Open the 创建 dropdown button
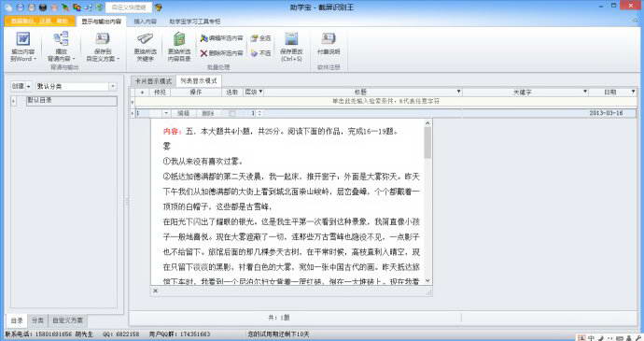 click(x=21, y=86)
